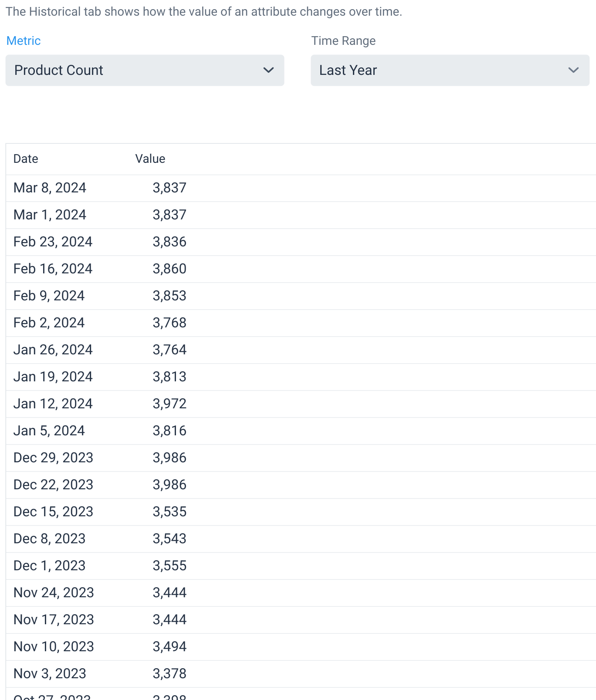Select the Jan 26, 2024 date cell
The width and height of the screenshot is (596, 700).
[53, 350]
